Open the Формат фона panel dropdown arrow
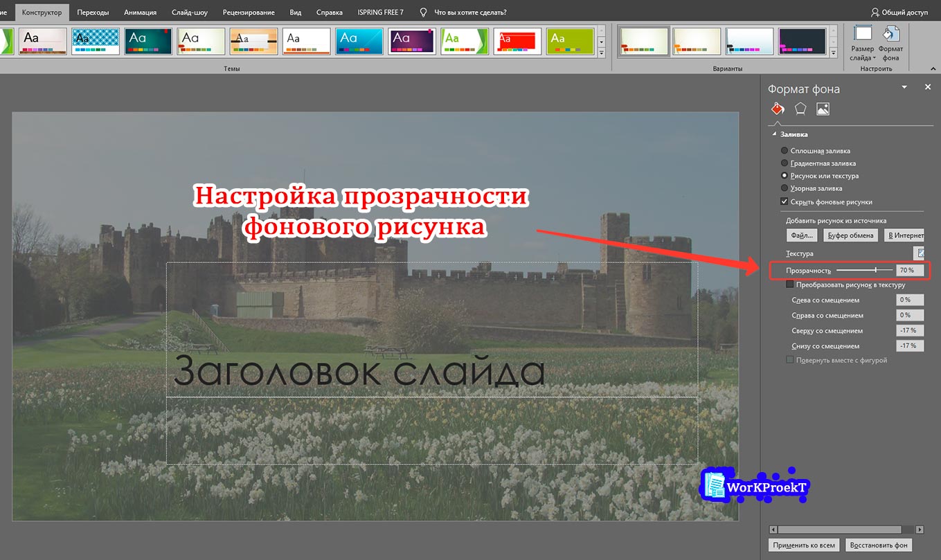This screenshot has width=941, height=560. [x=904, y=88]
